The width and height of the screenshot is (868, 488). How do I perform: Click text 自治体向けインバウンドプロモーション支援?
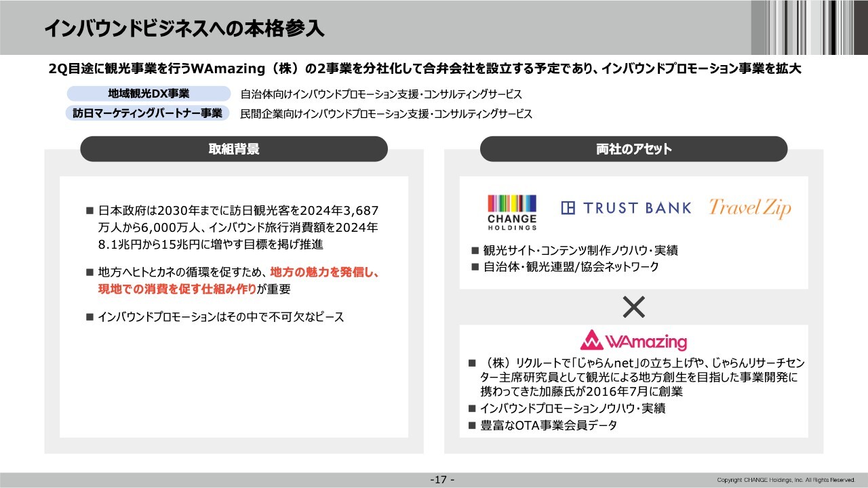coord(381,94)
